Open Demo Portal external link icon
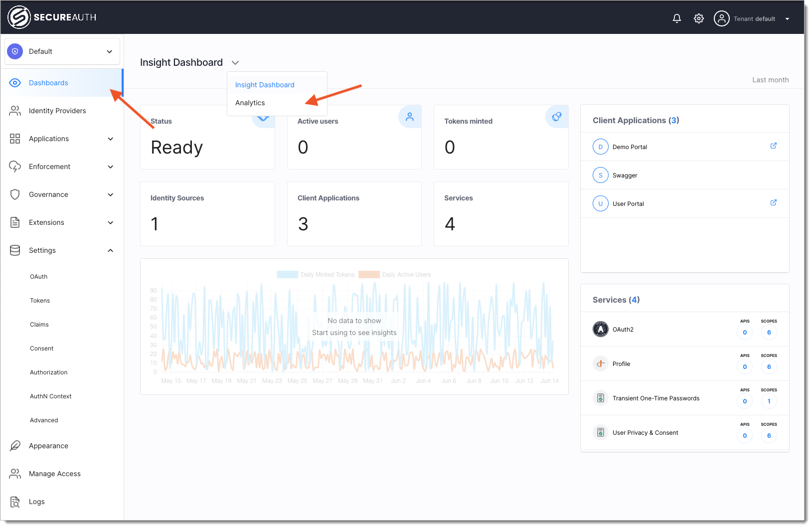812x528 pixels. pos(774,146)
